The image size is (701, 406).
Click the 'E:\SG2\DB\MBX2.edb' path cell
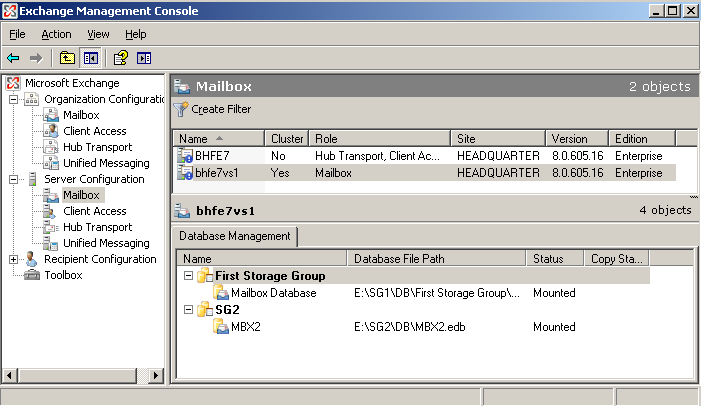410,327
